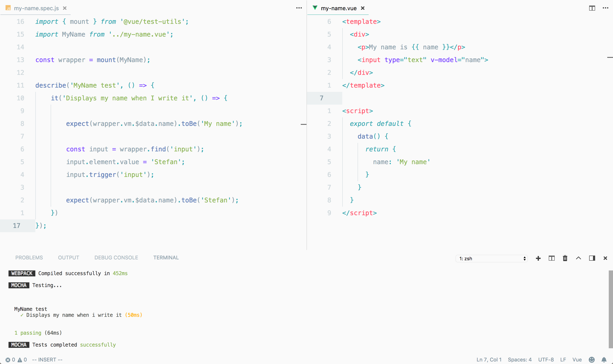The height and width of the screenshot is (364, 613).
Task: Maximize panel with the up chevron
Action: point(578,258)
